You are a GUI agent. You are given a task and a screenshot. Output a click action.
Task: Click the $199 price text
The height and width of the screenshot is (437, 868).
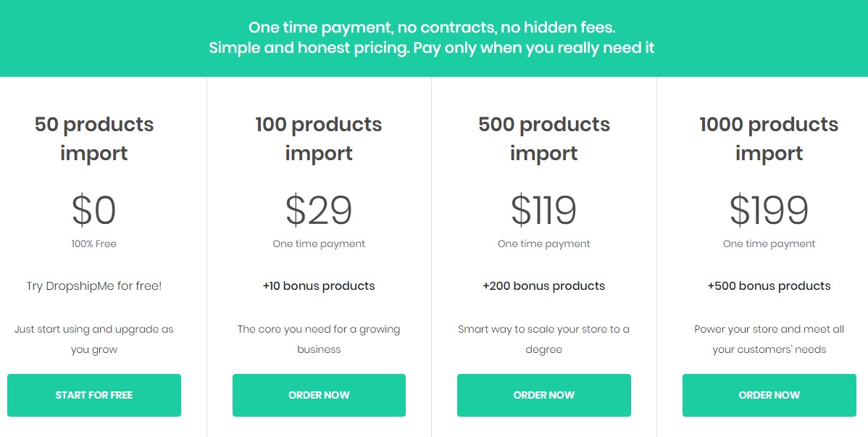[769, 210]
